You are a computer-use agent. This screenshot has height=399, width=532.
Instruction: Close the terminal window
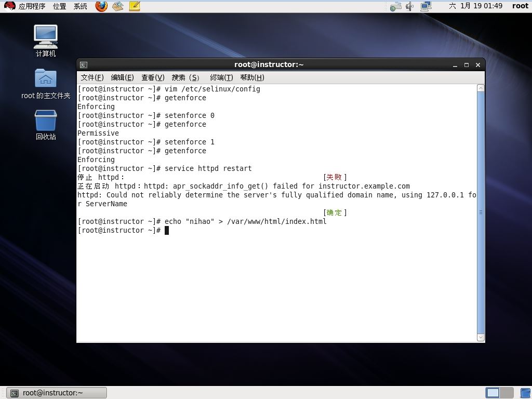tap(478, 65)
